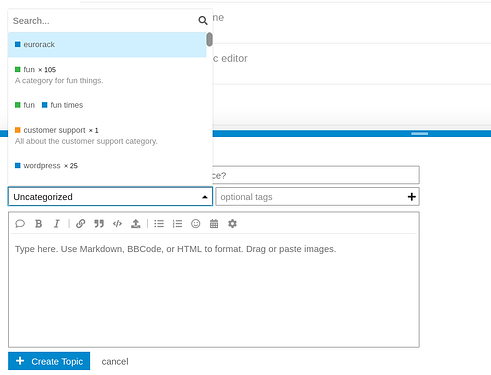
Task: Click the Create Topic button
Action: click(x=49, y=361)
